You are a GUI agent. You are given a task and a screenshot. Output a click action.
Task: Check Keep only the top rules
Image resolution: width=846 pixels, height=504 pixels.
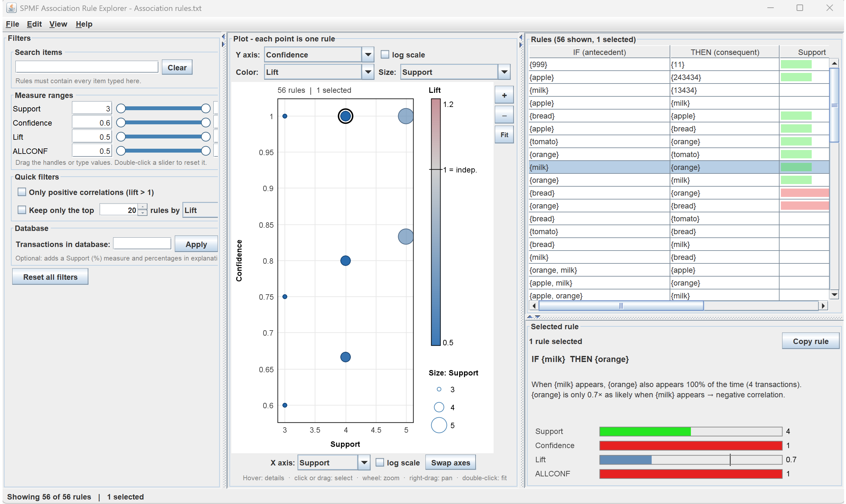point(22,210)
